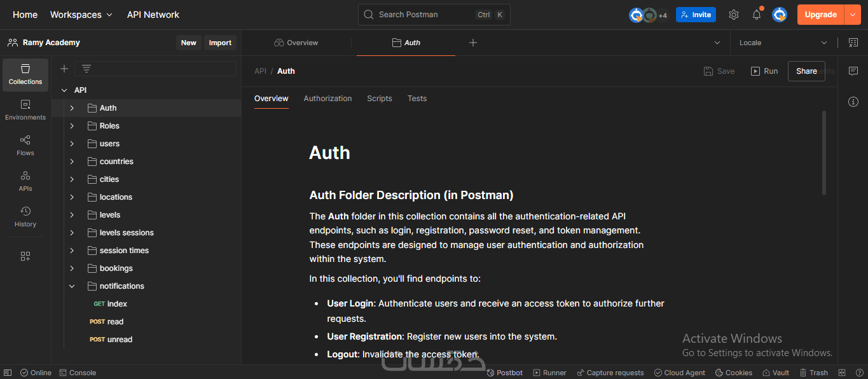Click the documentation vertical scrollbar
Image resolution: width=868 pixels, height=379 pixels.
point(824,153)
